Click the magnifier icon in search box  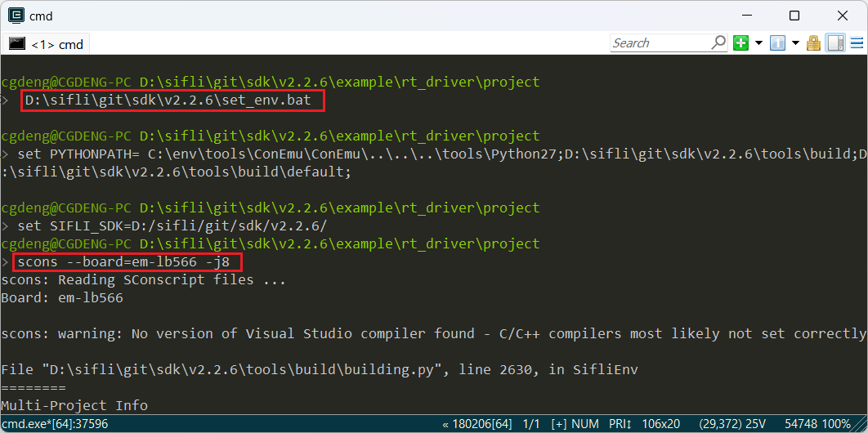(x=718, y=42)
